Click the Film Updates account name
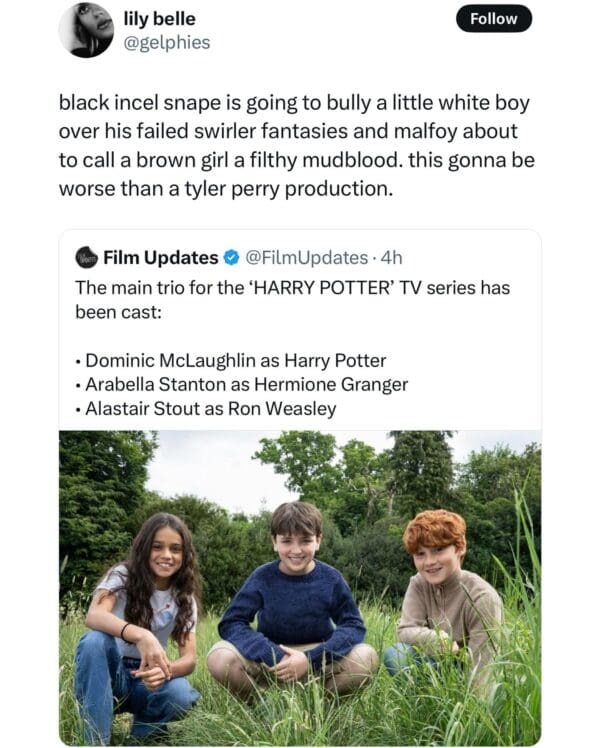 point(160,258)
